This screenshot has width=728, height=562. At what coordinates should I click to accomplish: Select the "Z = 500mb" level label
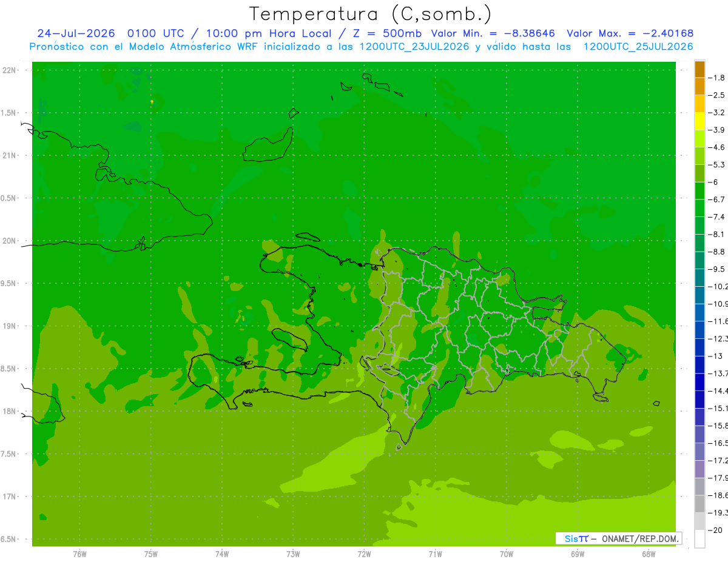click(x=388, y=33)
